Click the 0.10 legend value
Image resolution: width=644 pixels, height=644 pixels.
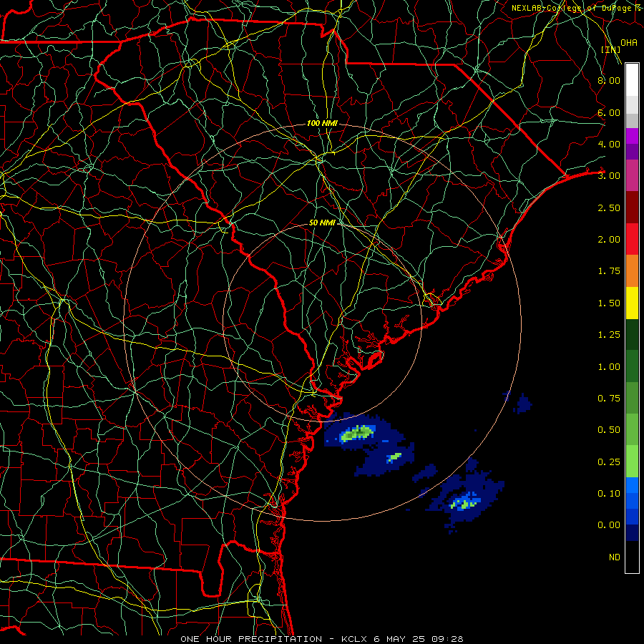pyautogui.click(x=609, y=494)
